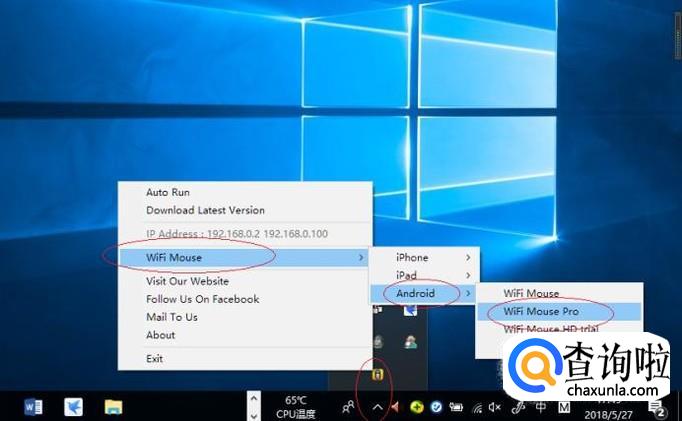Screen dimensions: 682x421
Task: Click the blue bird icon in overflow tray
Action: (410, 310)
